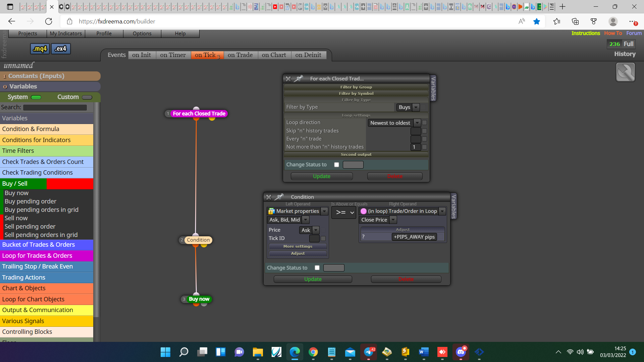Close the Condition panel

click(269, 197)
